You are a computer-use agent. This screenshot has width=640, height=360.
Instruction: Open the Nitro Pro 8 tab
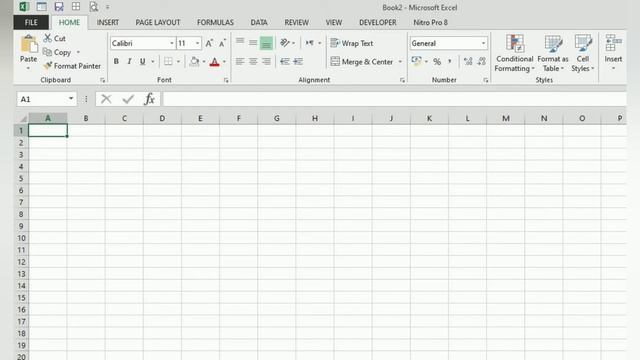pyautogui.click(x=430, y=22)
